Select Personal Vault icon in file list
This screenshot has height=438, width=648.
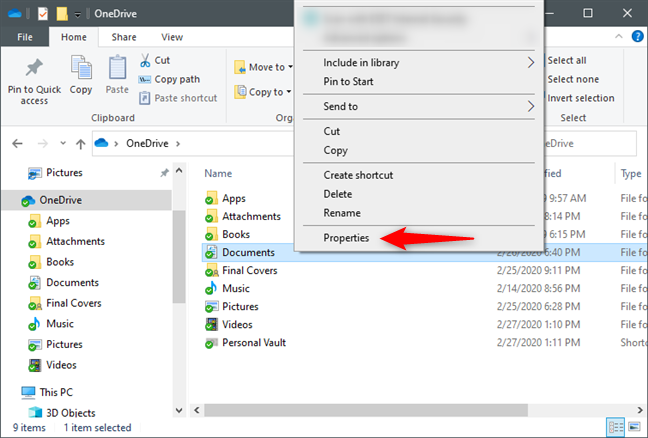(x=211, y=343)
